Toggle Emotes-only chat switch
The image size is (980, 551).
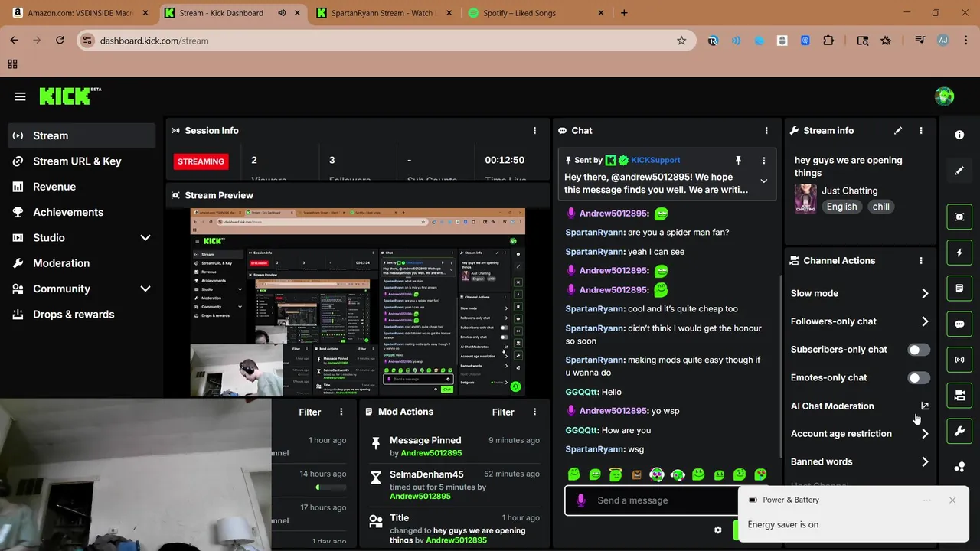tap(919, 378)
